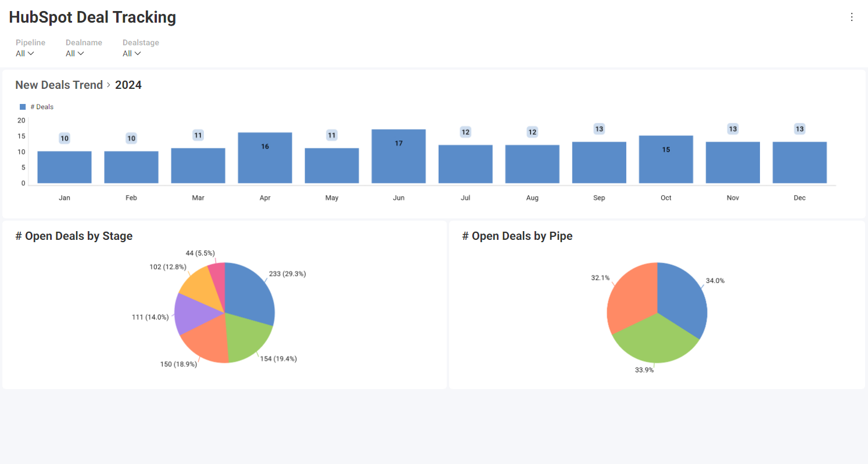Open the Dealname filter dropdown

74,53
